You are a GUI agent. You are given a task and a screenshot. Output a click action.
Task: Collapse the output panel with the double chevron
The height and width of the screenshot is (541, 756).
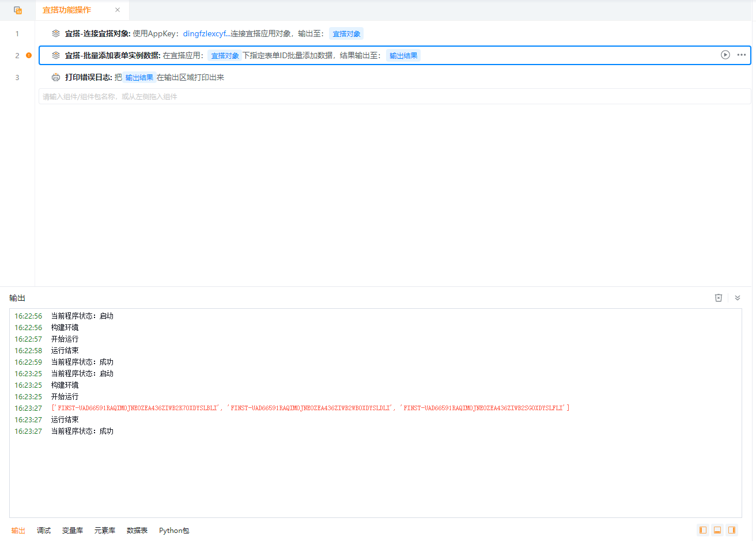coord(738,298)
